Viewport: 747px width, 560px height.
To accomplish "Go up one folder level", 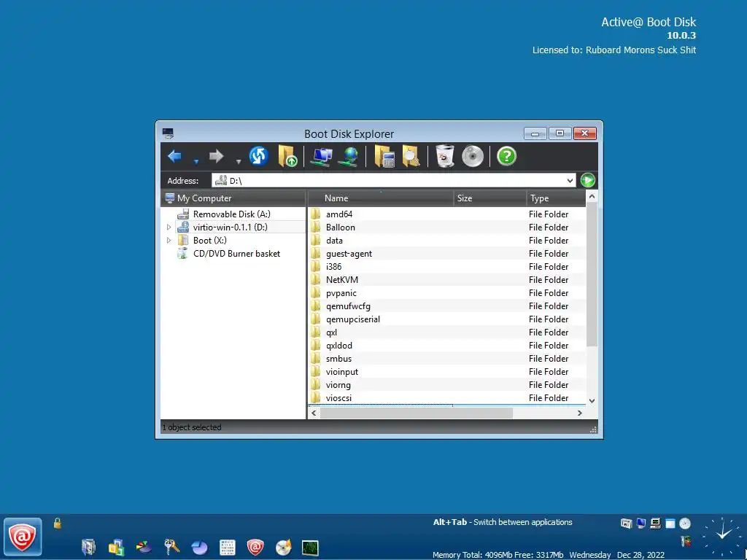I will tap(287, 156).
